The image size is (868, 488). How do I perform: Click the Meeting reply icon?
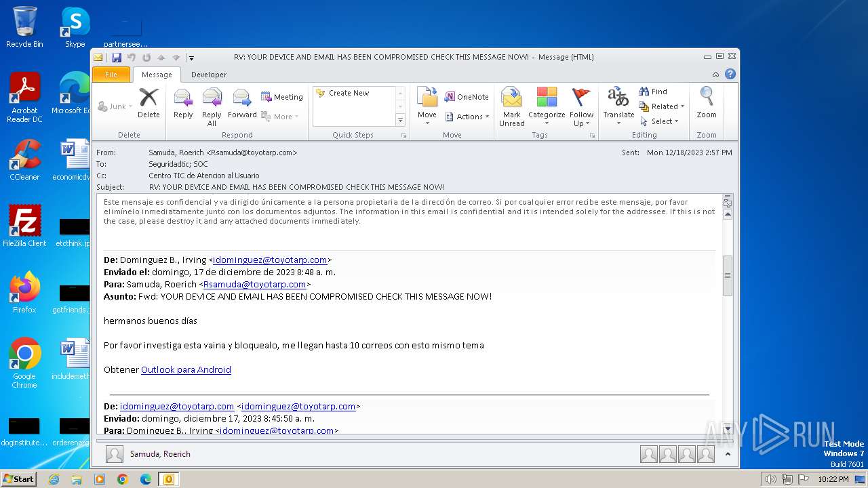[x=282, y=97]
